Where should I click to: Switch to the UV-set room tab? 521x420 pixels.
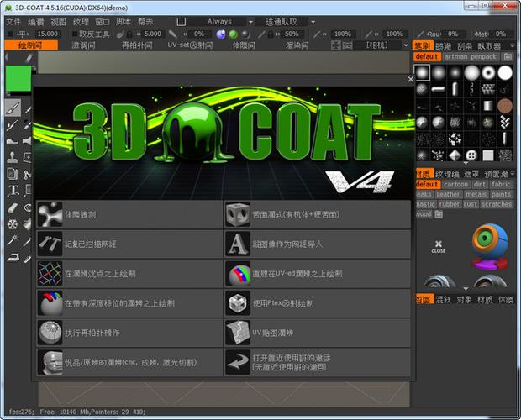coord(190,45)
